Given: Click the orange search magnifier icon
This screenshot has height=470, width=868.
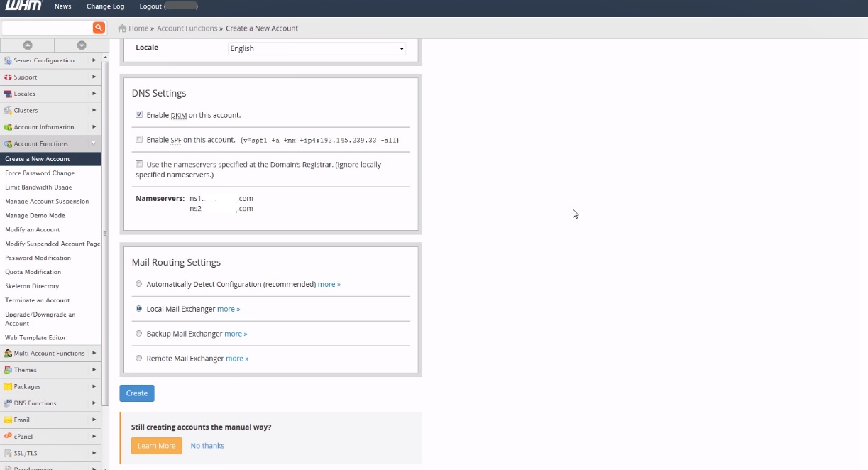Looking at the screenshot, I should (x=99, y=28).
